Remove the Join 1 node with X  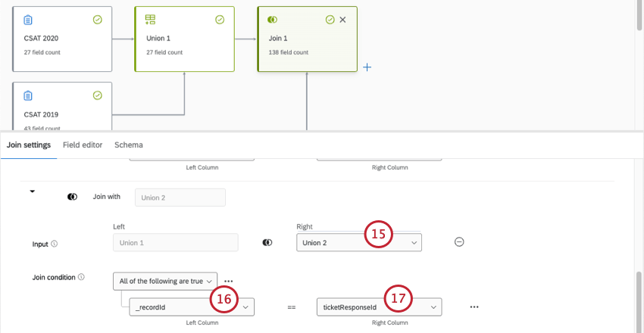click(x=342, y=20)
